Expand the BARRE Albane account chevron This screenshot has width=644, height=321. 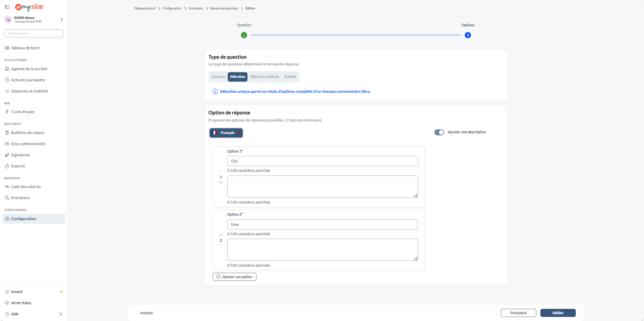coord(61,20)
